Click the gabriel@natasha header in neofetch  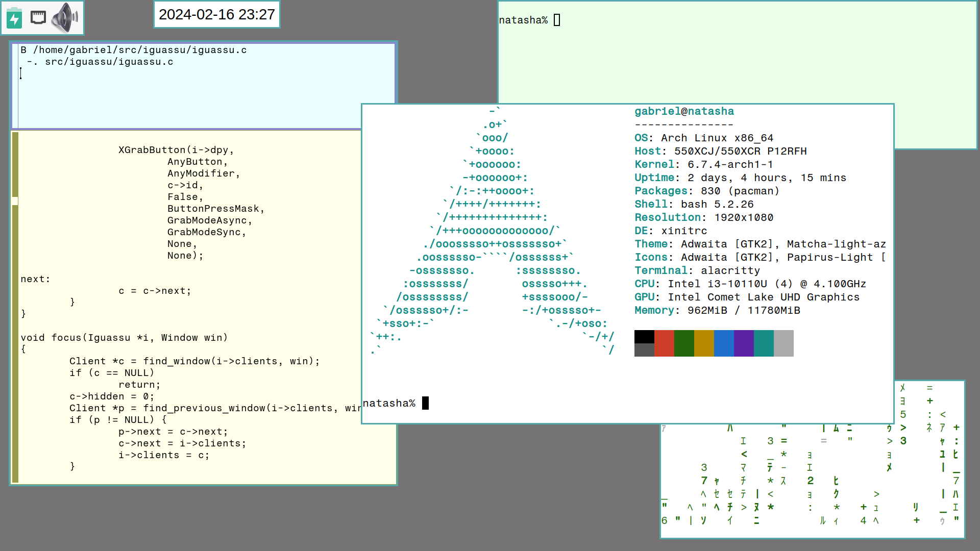pos(684,111)
